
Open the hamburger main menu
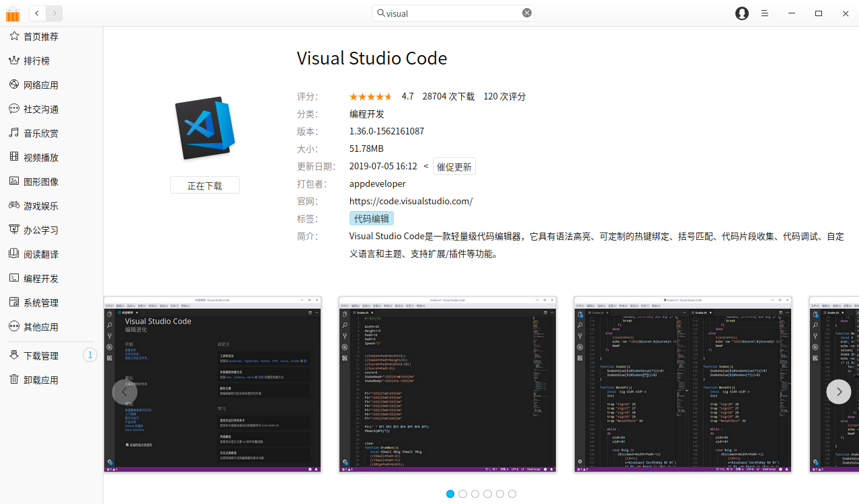click(765, 13)
